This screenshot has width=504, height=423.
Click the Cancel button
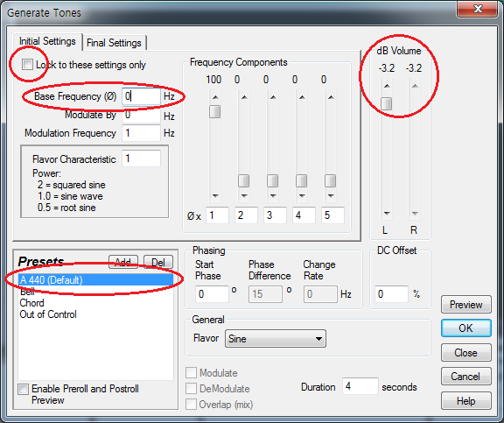466,376
